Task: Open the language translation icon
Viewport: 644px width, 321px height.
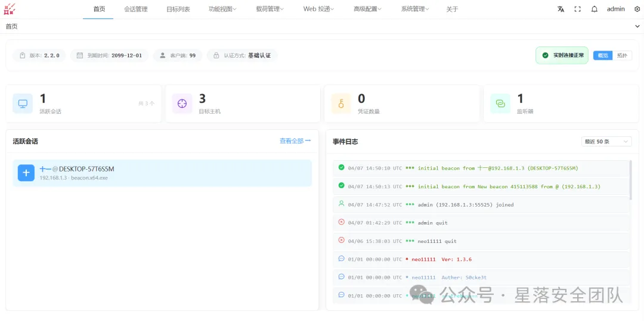Action: (561, 9)
